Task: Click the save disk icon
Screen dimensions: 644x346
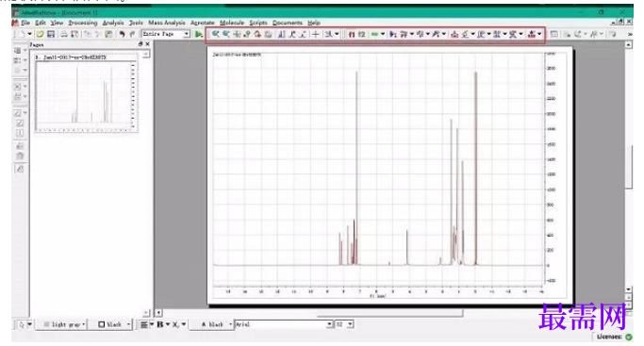Action: 51,34
